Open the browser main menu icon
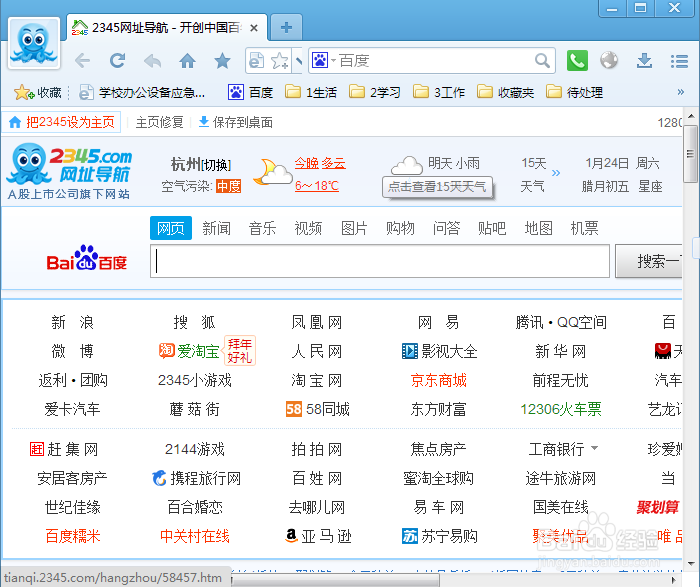The height and width of the screenshot is (587, 700). coord(679,61)
